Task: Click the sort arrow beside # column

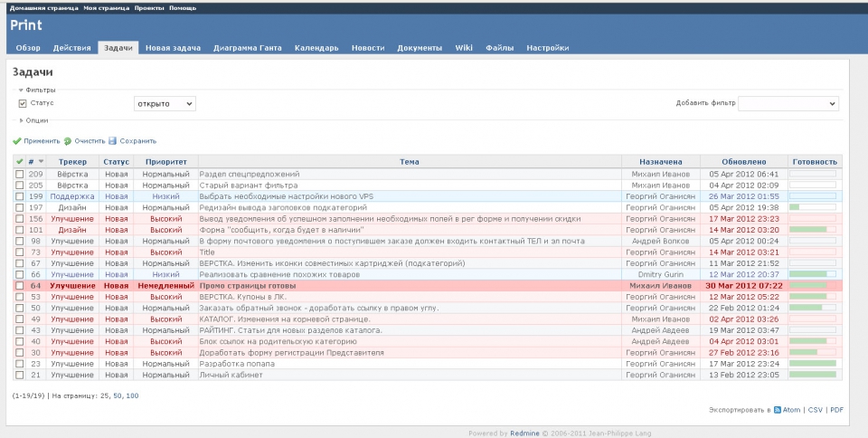Action: pyautogui.click(x=41, y=161)
